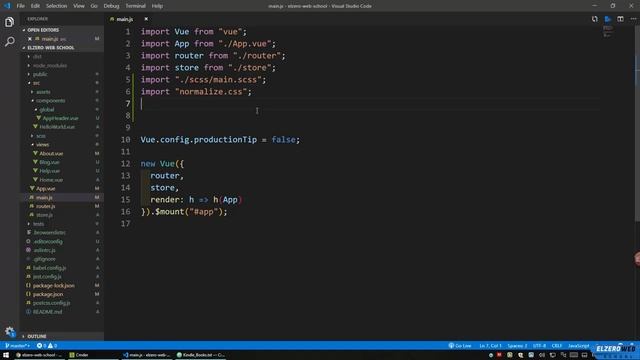Screen dimensions: 640x360
Task: Open HelloWorld.vue file in explorer
Action: point(57,127)
